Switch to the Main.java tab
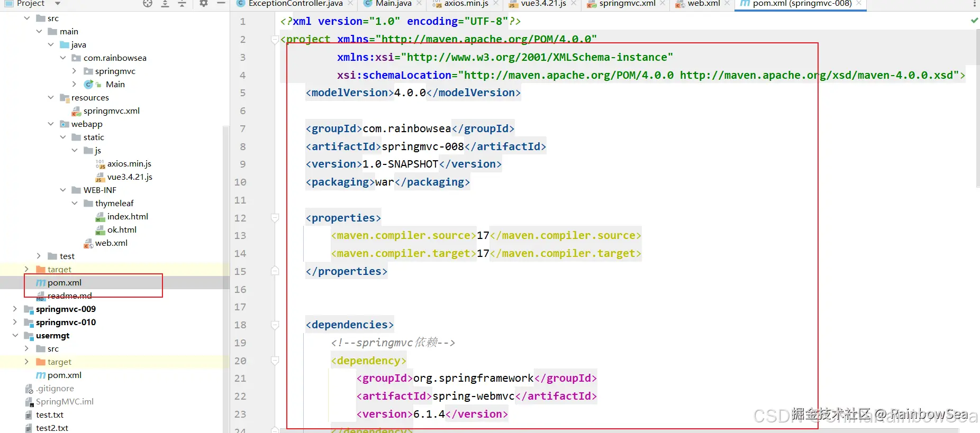The image size is (980, 433). 393,4
